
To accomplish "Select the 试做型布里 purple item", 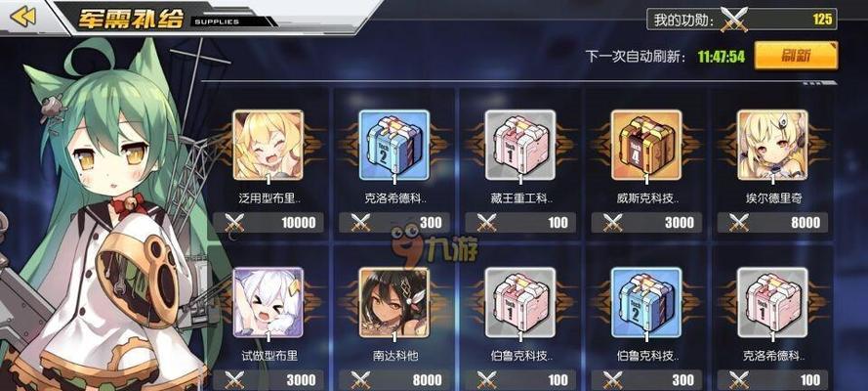I will pyautogui.click(x=268, y=302).
